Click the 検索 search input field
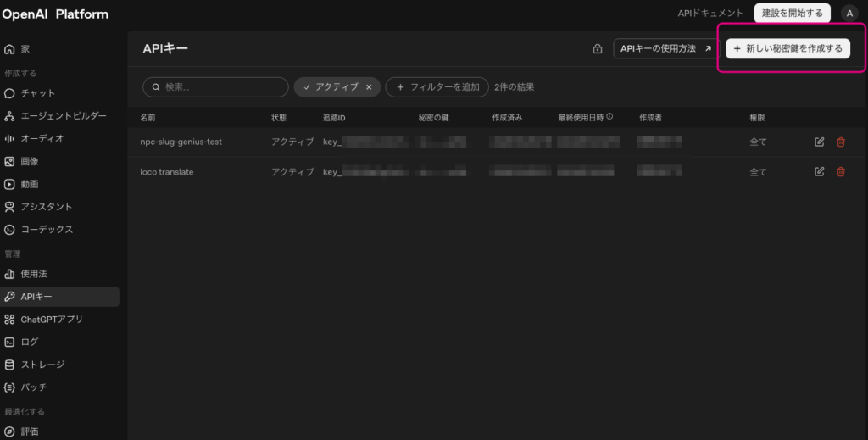The width and height of the screenshot is (868, 440). [x=215, y=86]
